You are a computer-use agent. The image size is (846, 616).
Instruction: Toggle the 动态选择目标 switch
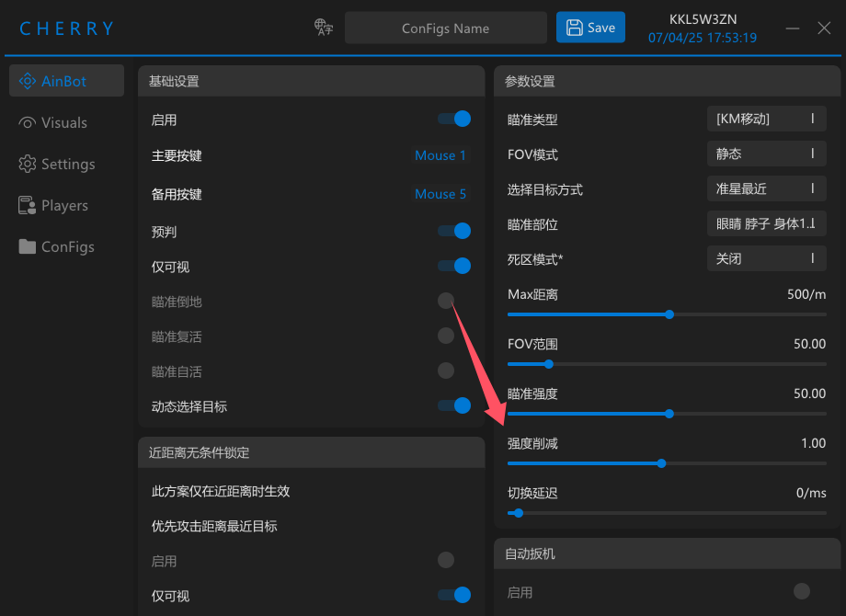pos(454,405)
